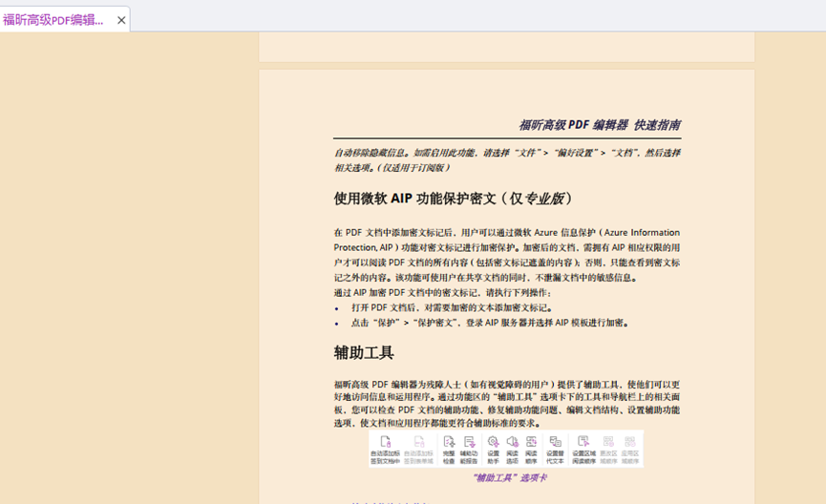Click the 辅助工具 section heading
The width and height of the screenshot is (826, 504).
pos(364,352)
